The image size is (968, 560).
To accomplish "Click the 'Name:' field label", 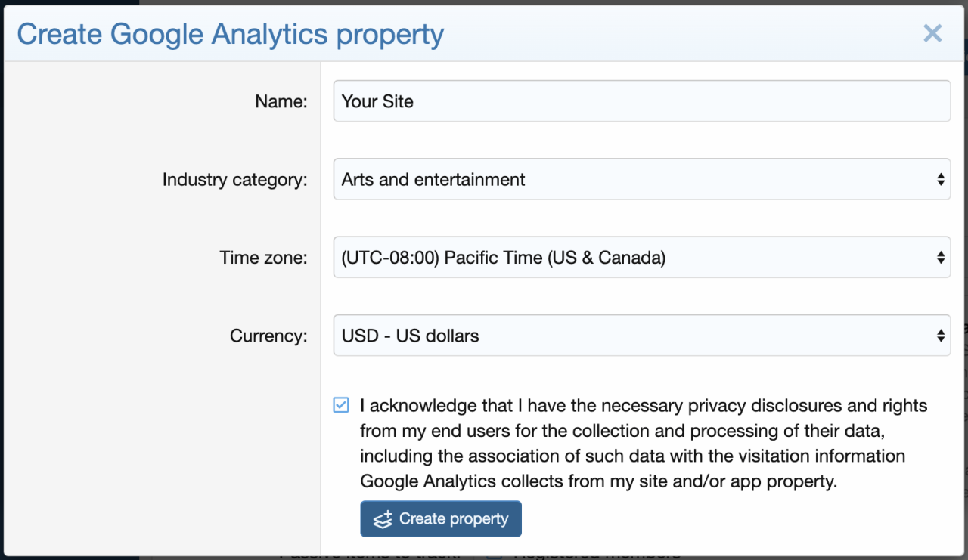I will [281, 101].
